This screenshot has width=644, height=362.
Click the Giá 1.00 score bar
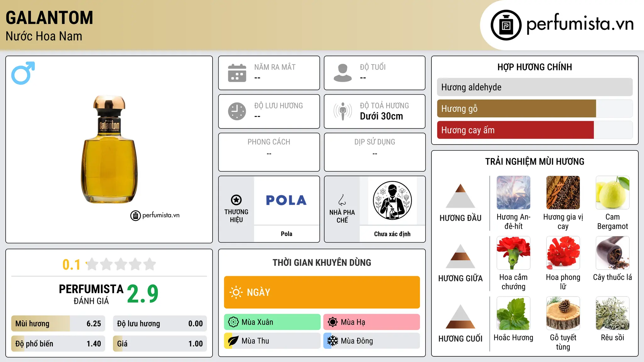click(160, 344)
